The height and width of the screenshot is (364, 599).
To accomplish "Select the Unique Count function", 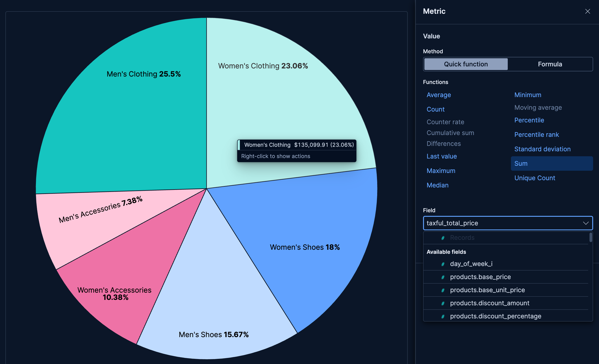I will click(x=535, y=178).
